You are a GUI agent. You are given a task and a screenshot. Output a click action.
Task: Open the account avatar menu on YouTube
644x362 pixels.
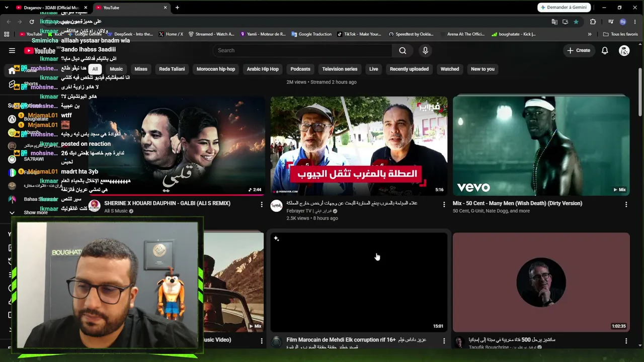pyautogui.click(x=624, y=50)
